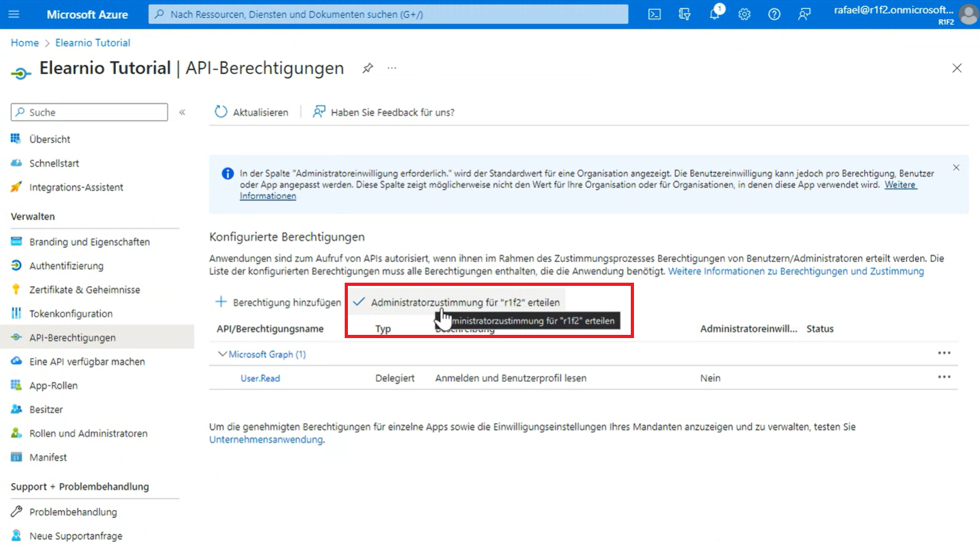Click the Aktualisieren refresh button
The width and height of the screenshot is (980, 548).
(251, 112)
